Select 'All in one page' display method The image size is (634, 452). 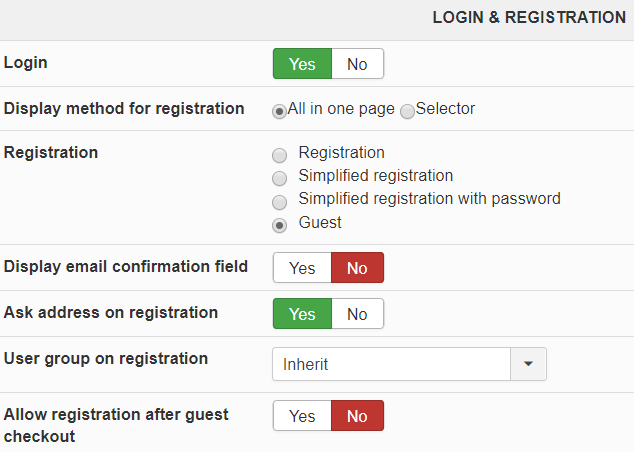(279, 111)
